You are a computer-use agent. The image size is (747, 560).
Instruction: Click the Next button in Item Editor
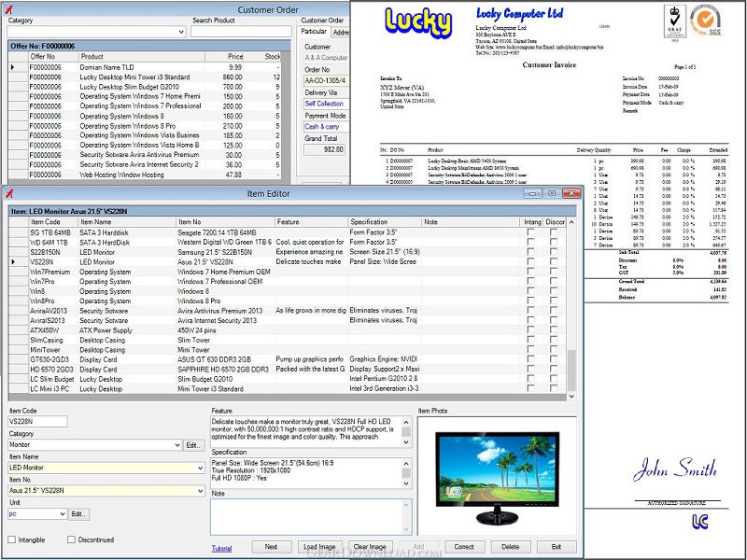point(271,547)
